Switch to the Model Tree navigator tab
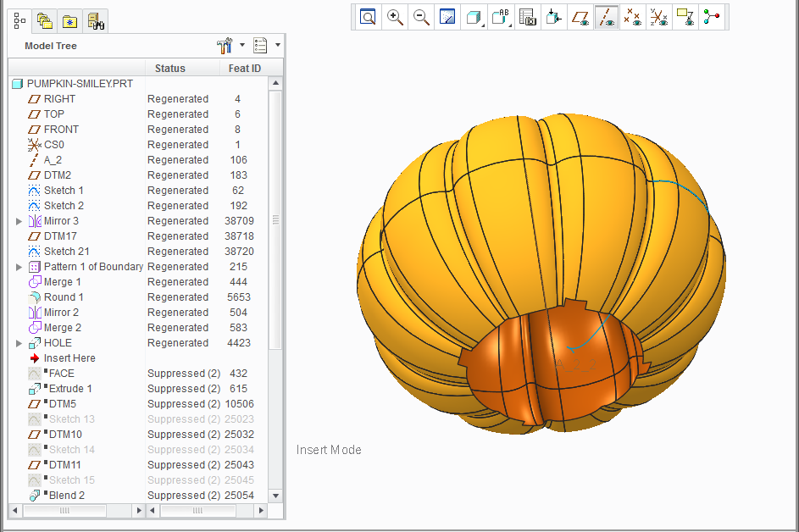 tap(19, 21)
